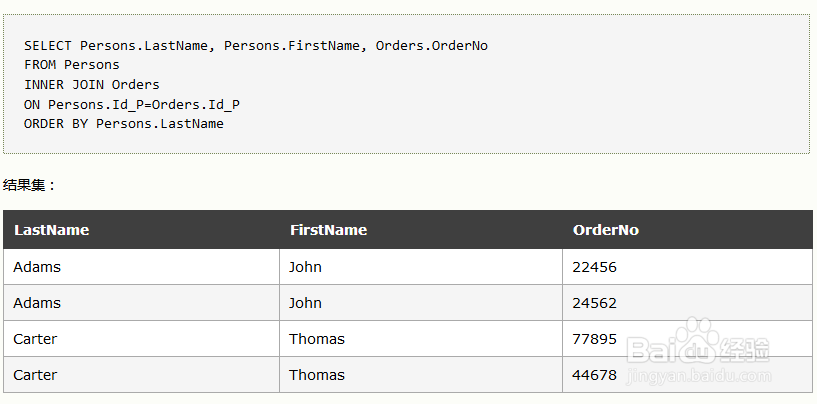Screen dimensions: 817x404
Task: Select the first Adams cell
Action: [141, 267]
